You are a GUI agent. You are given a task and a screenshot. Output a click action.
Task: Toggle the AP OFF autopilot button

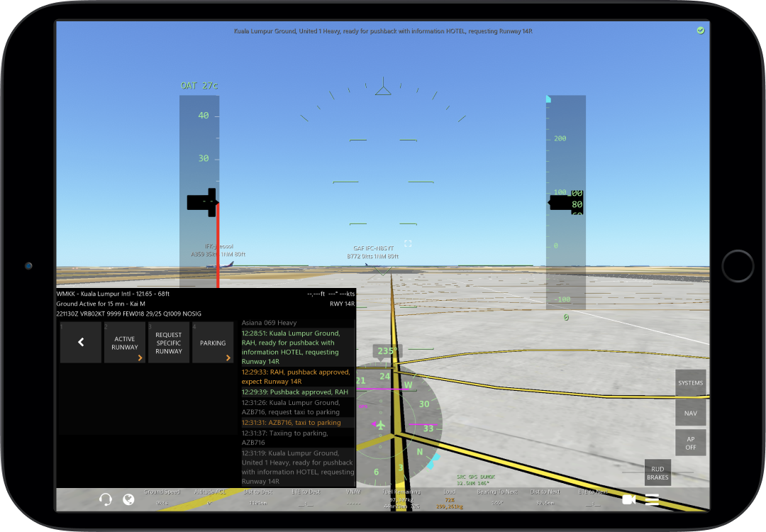[690, 443]
